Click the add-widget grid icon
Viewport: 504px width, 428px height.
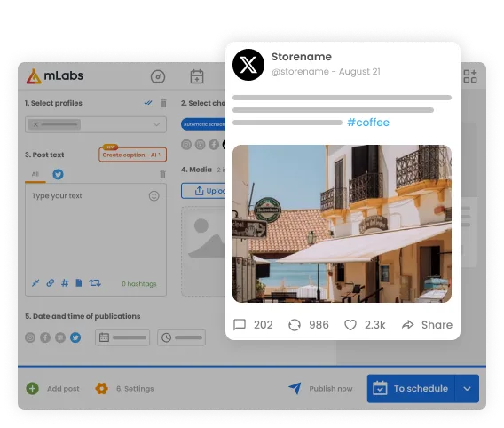470,76
